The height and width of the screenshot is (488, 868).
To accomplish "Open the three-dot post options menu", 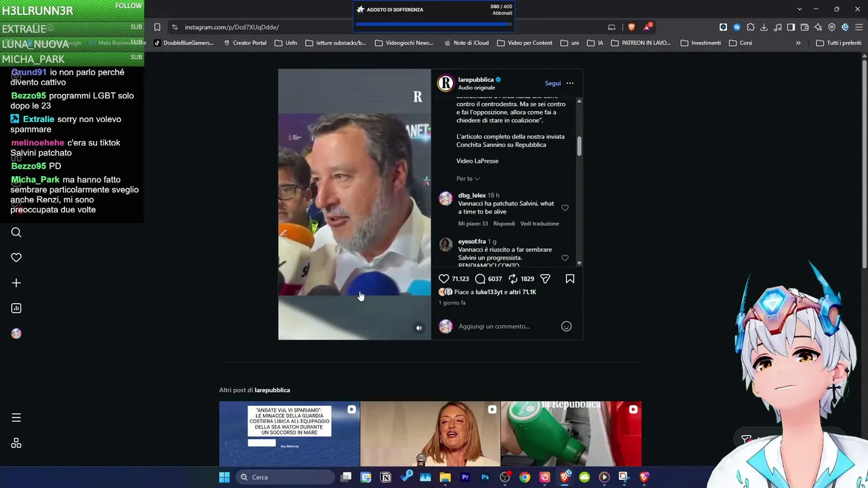I will click(570, 83).
